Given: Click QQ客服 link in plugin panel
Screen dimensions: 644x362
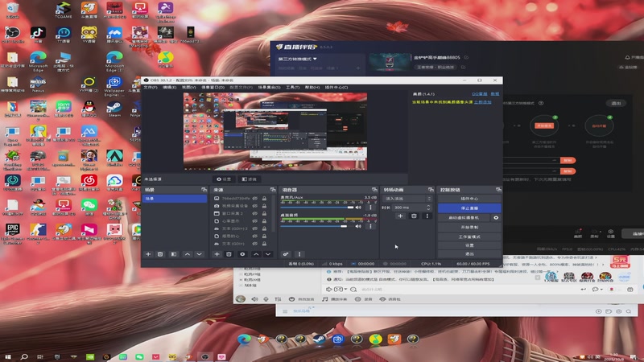Looking at the screenshot, I should [479, 94].
